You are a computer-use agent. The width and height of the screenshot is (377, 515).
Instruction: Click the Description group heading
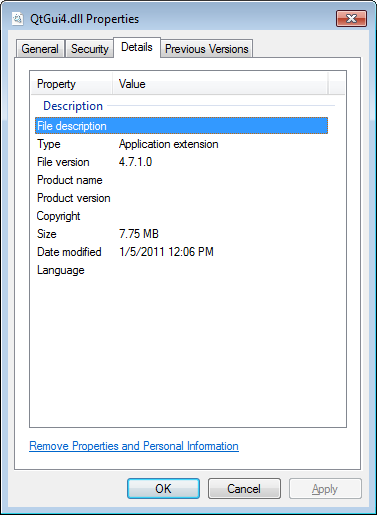click(73, 106)
